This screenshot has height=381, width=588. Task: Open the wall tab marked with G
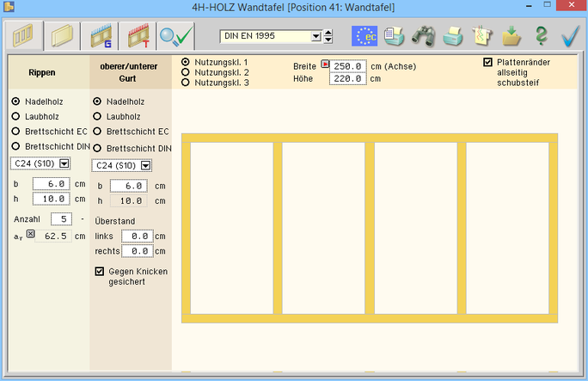tap(100, 37)
